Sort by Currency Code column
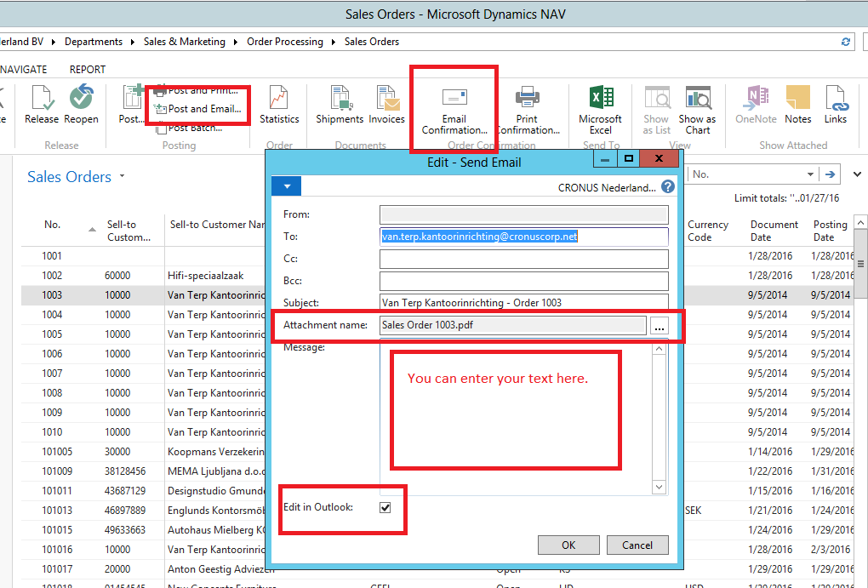This screenshot has height=588, width=868. [708, 231]
